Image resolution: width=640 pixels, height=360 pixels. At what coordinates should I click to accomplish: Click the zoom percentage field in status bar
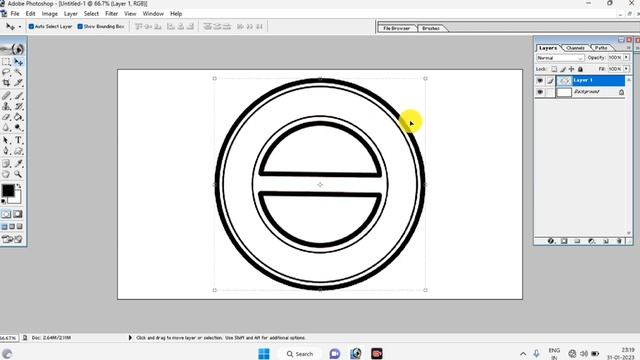pos(9,338)
